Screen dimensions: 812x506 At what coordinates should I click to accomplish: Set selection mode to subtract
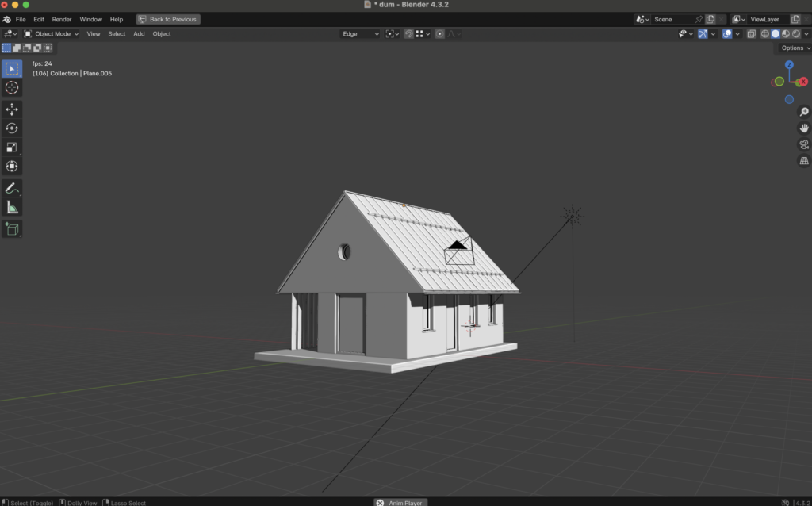click(x=27, y=48)
